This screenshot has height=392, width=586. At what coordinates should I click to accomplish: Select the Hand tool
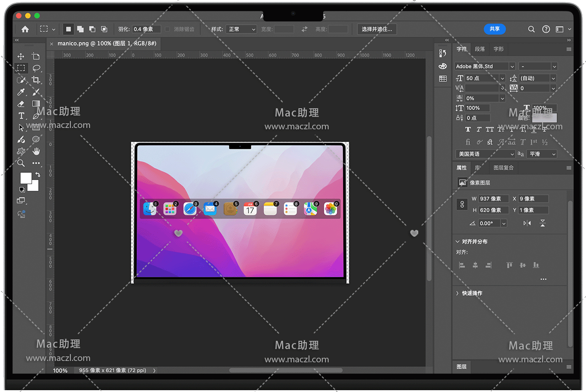coord(36,151)
